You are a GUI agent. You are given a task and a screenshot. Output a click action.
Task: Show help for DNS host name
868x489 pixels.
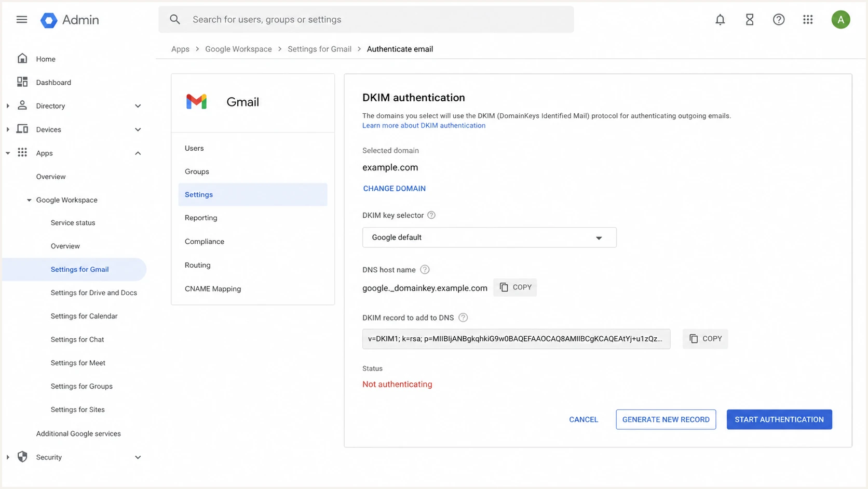[x=425, y=270]
